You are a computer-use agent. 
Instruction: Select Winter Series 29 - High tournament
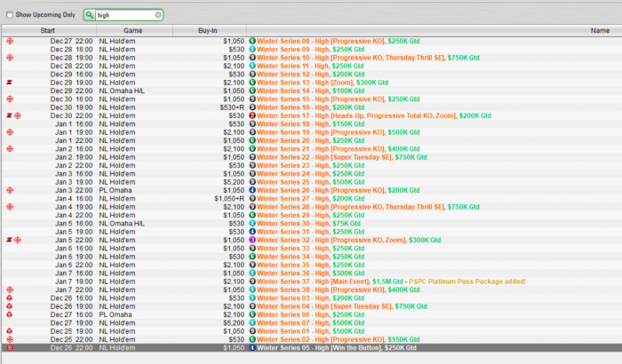(x=311, y=216)
